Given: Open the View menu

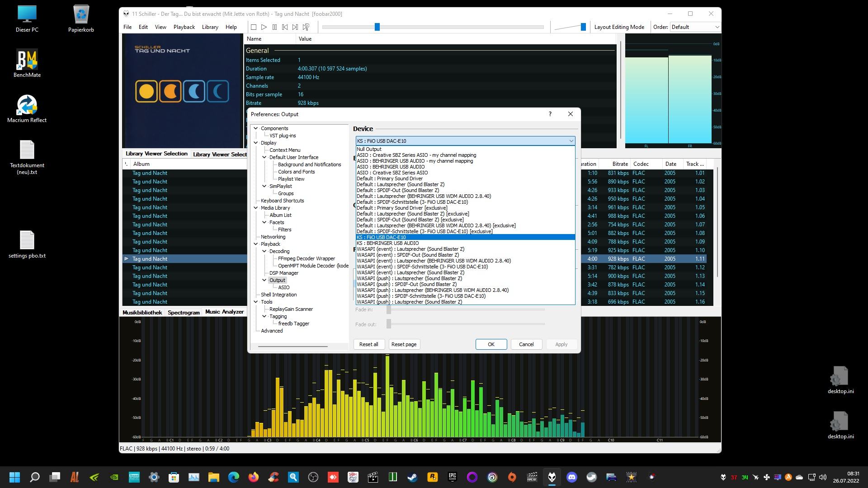Looking at the screenshot, I should click(x=160, y=27).
